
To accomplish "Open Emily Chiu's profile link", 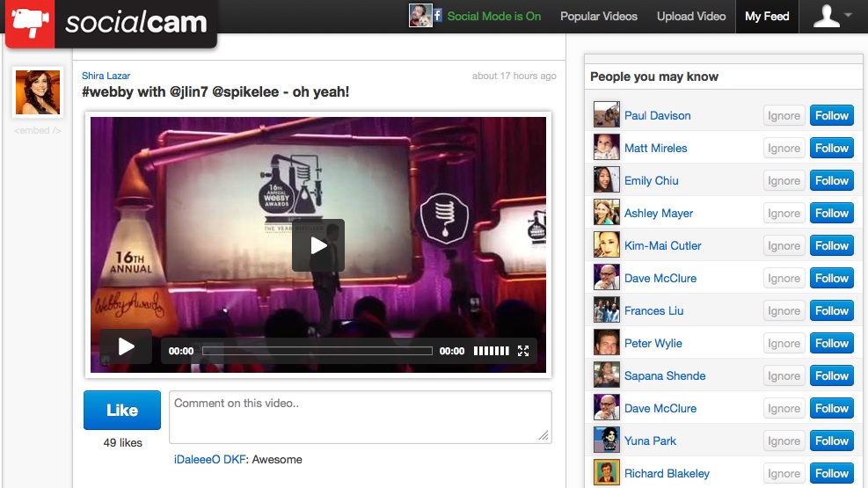I will (651, 181).
